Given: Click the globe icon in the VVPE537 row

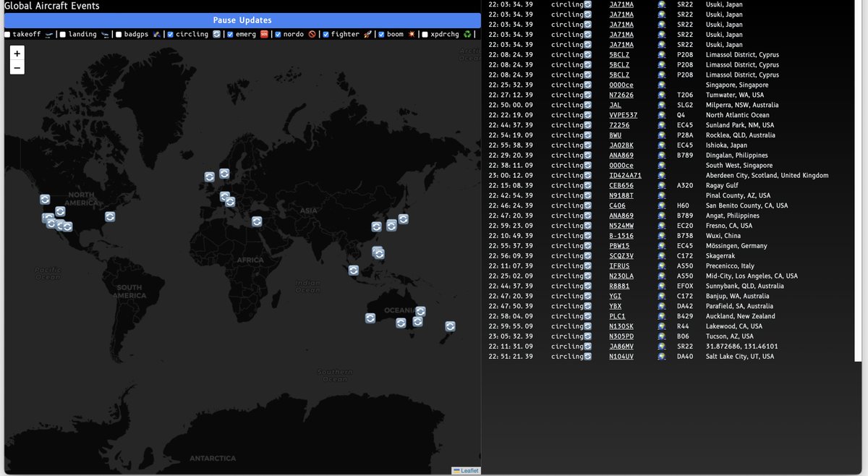Looking at the screenshot, I should tap(662, 115).
